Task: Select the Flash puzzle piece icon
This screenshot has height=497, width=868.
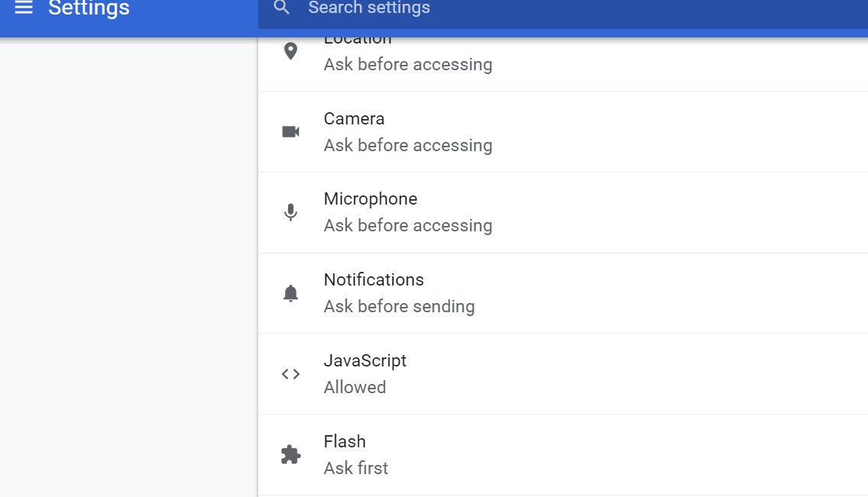Action: pos(290,455)
